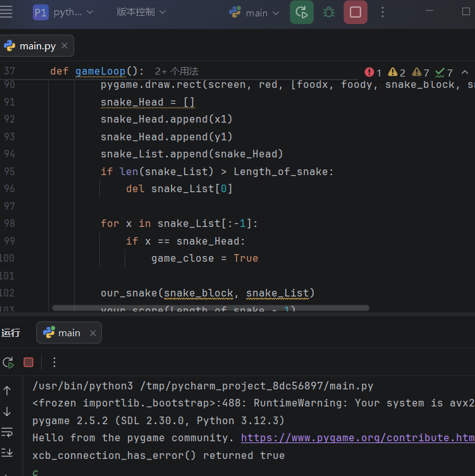Click the RuntimeWarning console line
The width and height of the screenshot is (475, 476).
(x=253, y=403)
